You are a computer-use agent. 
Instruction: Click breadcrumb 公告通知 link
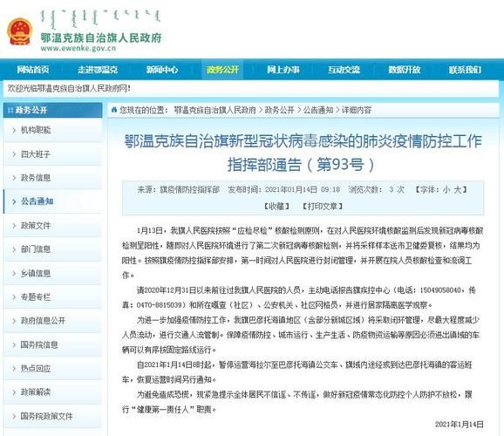point(318,110)
